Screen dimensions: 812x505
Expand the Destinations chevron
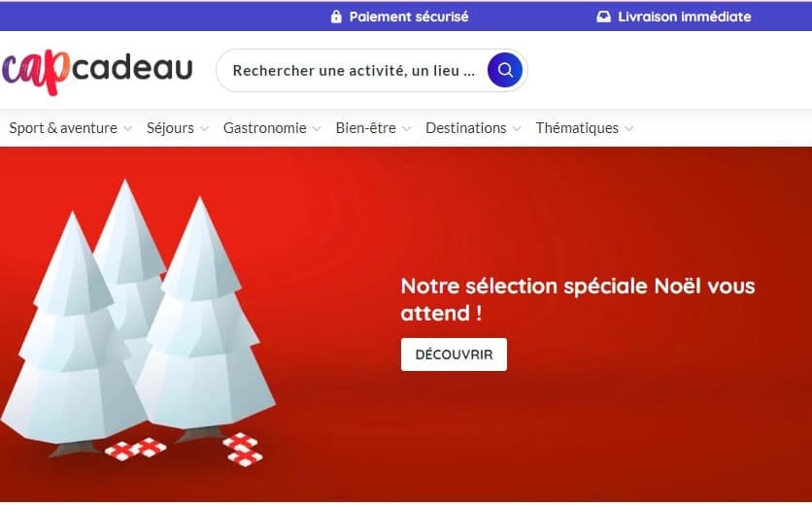517,128
